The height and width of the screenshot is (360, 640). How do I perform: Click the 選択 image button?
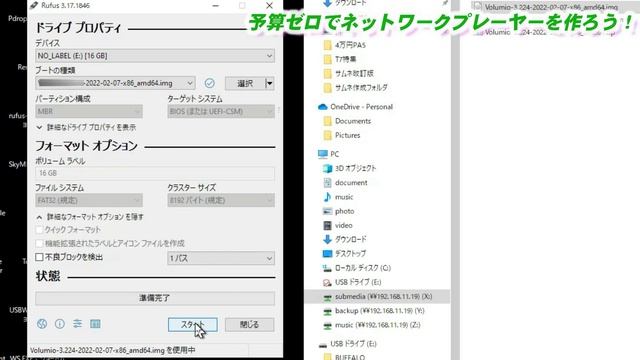(x=245, y=83)
